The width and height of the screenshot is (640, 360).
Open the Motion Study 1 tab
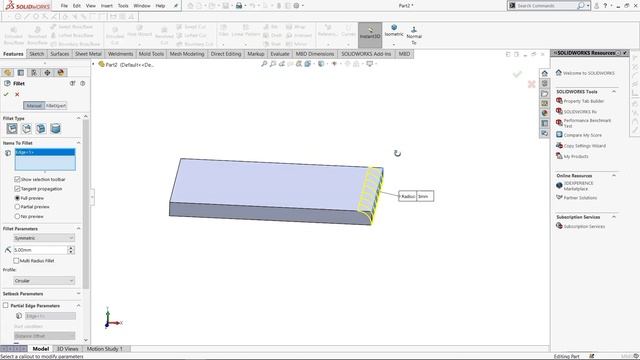coord(104,349)
